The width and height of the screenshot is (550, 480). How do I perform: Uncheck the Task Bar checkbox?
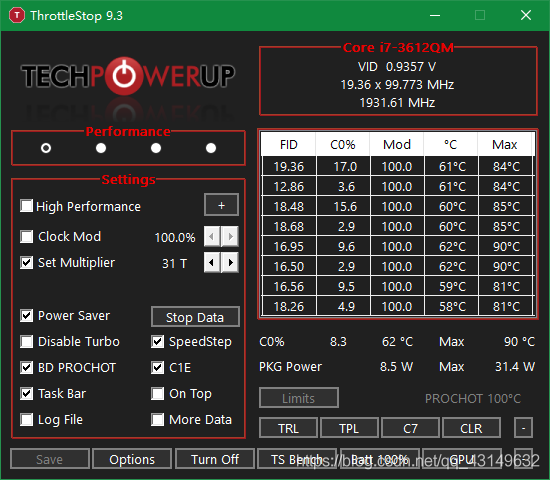pyautogui.click(x=27, y=394)
